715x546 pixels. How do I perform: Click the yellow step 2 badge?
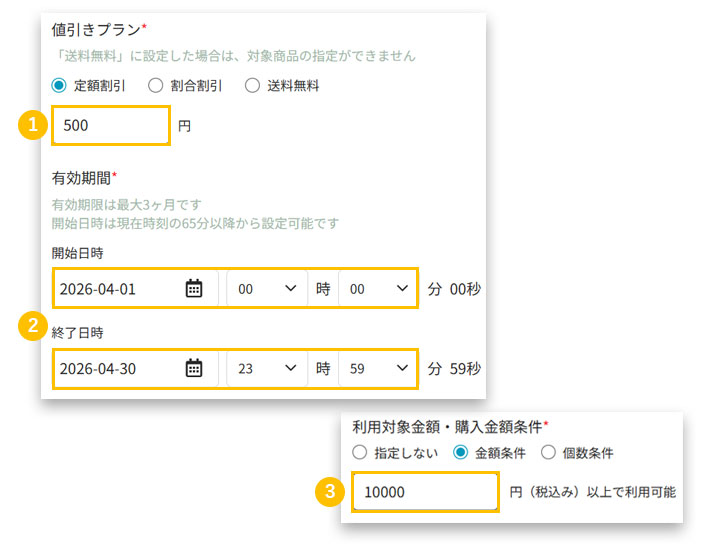tap(33, 325)
